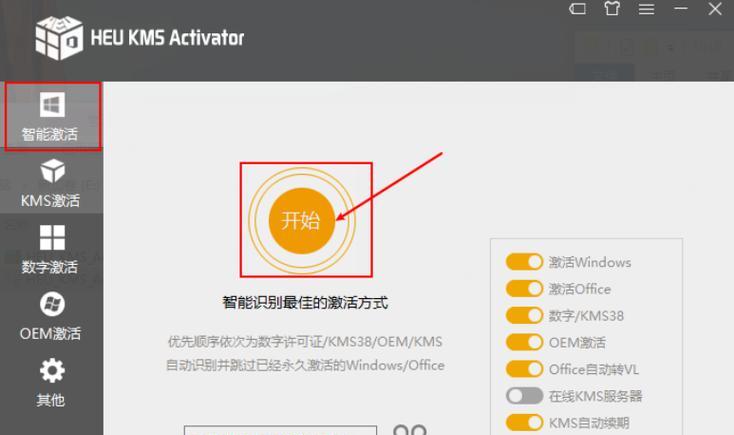Start activation with the orange 开始 button
Screen dimensions: 734x435
(x=302, y=221)
